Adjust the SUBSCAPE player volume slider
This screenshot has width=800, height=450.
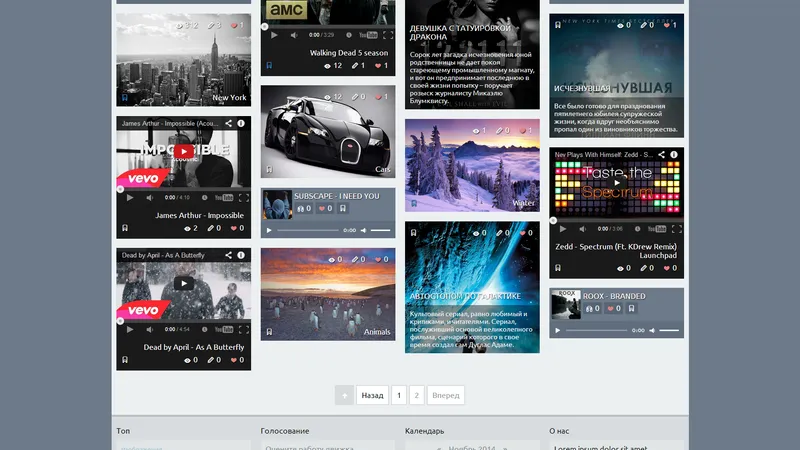click(x=381, y=230)
